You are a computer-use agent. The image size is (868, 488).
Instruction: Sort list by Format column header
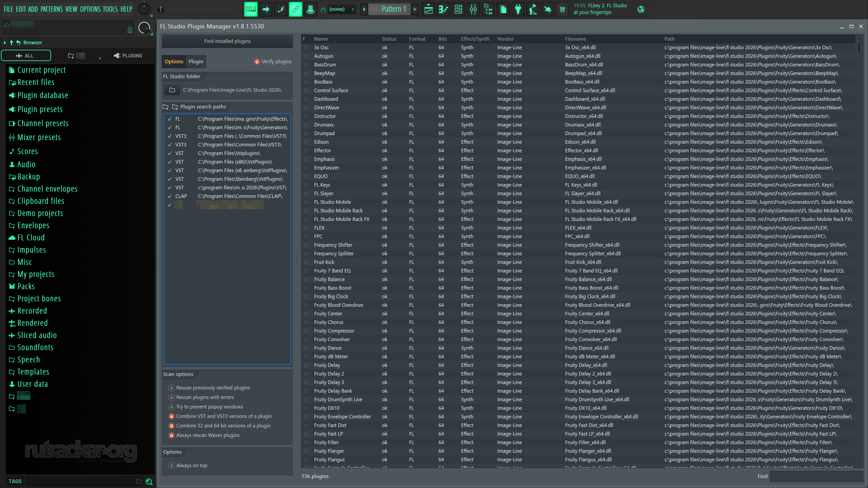[x=417, y=39]
